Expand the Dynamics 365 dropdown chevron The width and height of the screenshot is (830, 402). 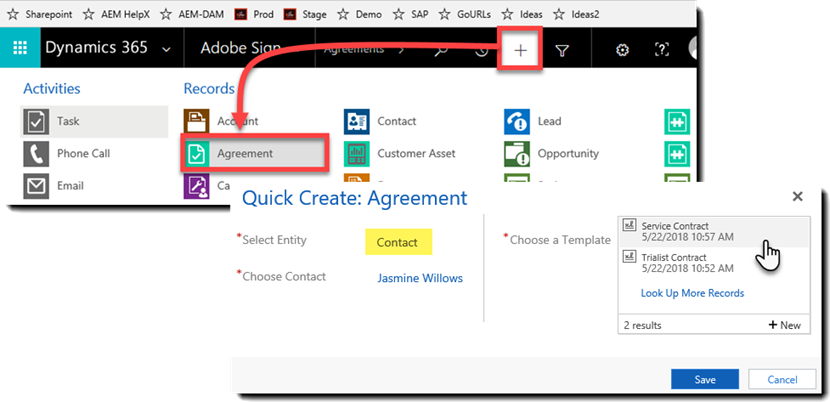[x=166, y=49]
